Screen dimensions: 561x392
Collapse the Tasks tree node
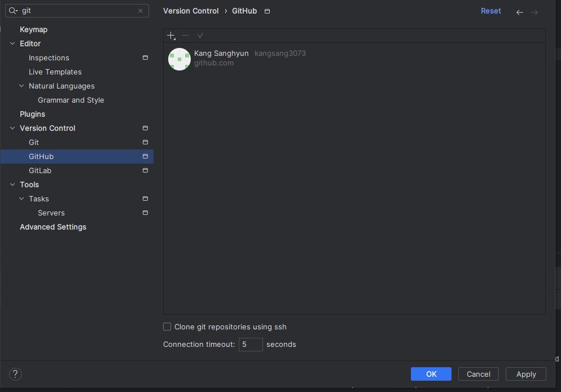pos(21,199)
